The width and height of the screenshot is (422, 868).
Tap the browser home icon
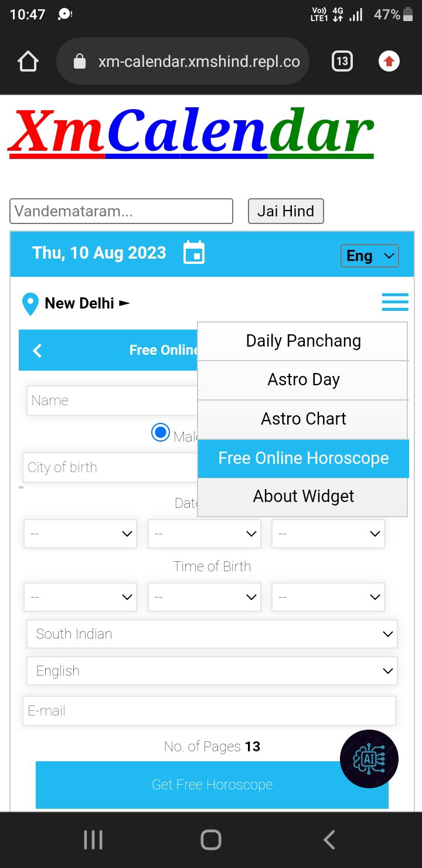tap(28, 62)
